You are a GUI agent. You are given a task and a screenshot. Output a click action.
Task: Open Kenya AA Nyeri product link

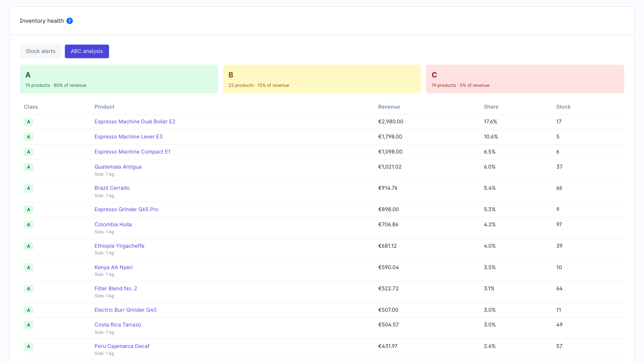tap(113, 267)
